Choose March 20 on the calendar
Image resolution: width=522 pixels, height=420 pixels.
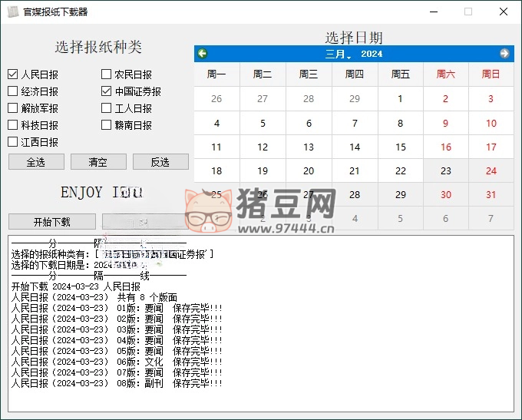pyautogui.click(x=309, y=171)
